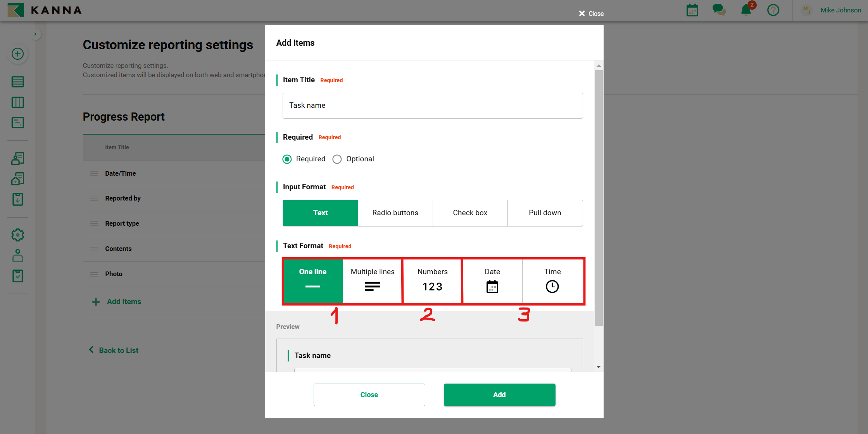The width and height of the screenshot is (868, 434).
Task: Select the Required radio button
Action: tap(287, 159)
